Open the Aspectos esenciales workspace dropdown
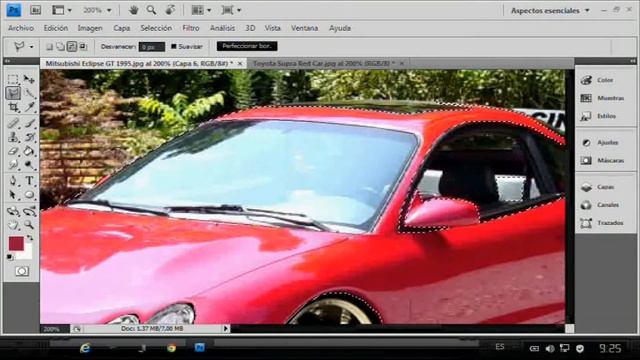This screenshot has width=640, height=360. pyautogui.click(x=550, y=11)
